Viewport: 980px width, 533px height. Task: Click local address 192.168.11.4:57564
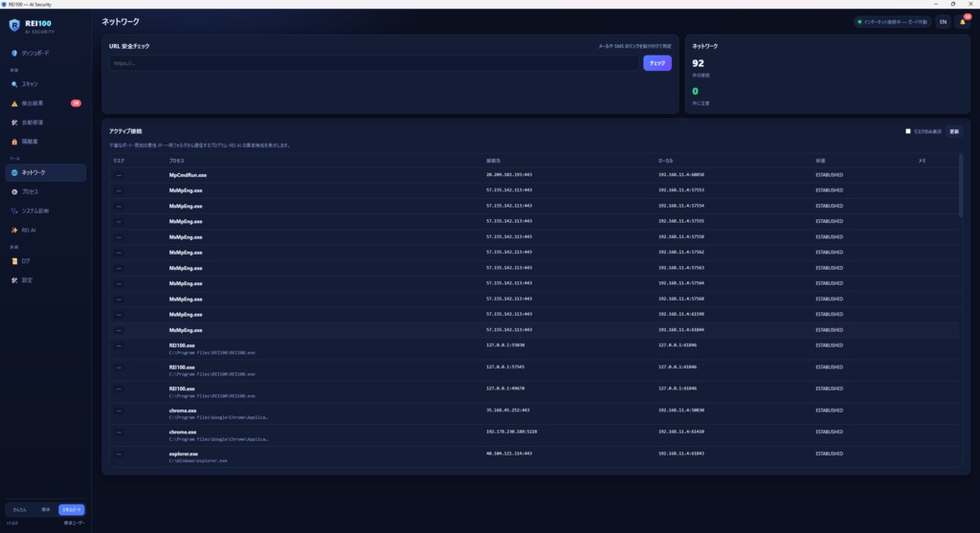coord(680,283)
